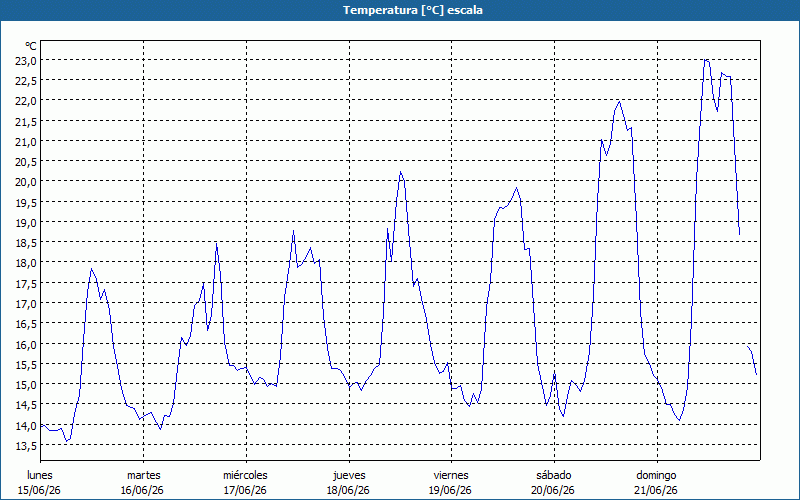Click the 22,0 y-axis value
Image resolution: width=800 pixels, height=500 pixels.
pyautogui.click(x=26, y=101)
